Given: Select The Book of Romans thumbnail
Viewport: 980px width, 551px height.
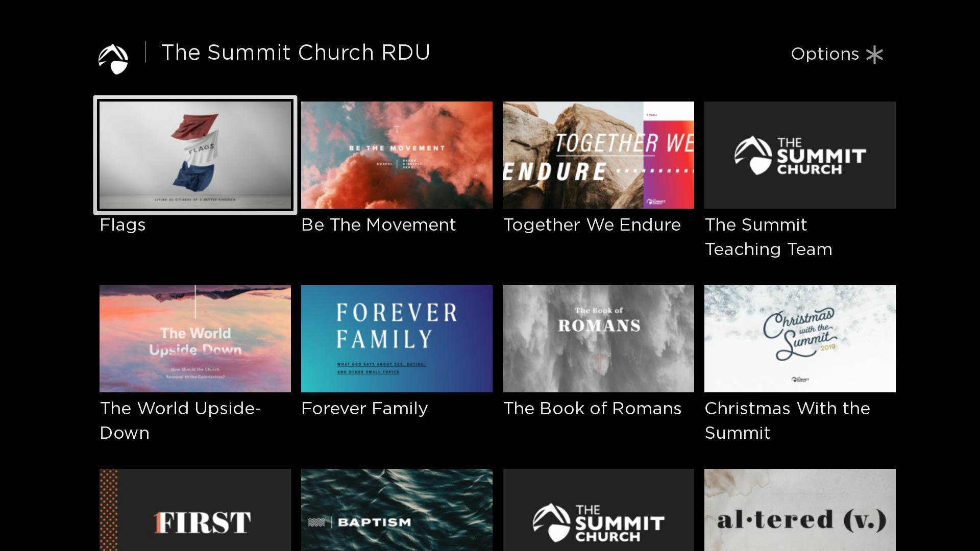Looking at the screenshot, I should tap(598, 339).
